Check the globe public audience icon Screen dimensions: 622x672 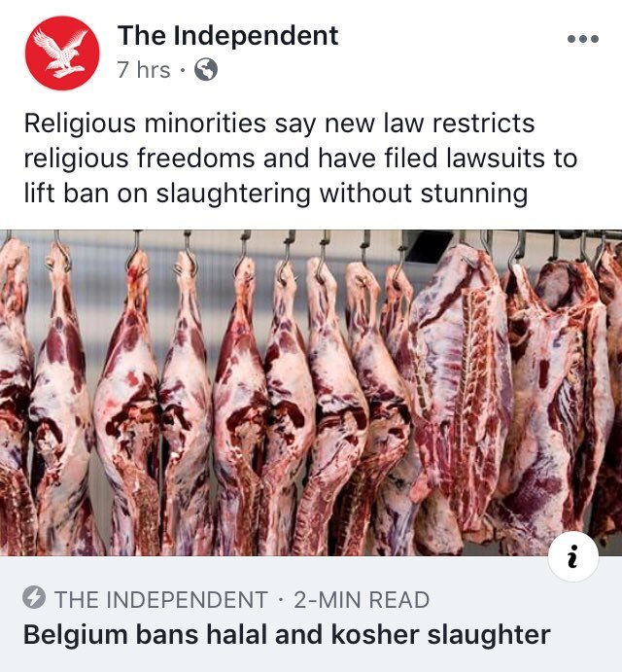pos(206,69)
